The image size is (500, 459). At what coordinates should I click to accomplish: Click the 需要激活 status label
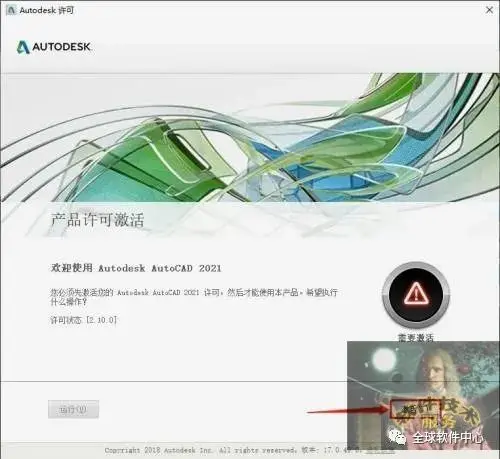(x=416, y=337)
